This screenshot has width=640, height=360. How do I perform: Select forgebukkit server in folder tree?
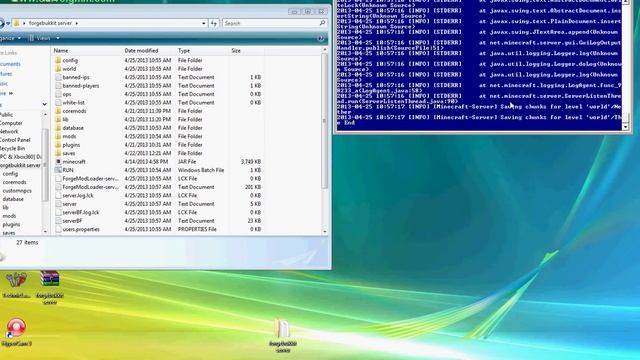[x=20, y=165]
